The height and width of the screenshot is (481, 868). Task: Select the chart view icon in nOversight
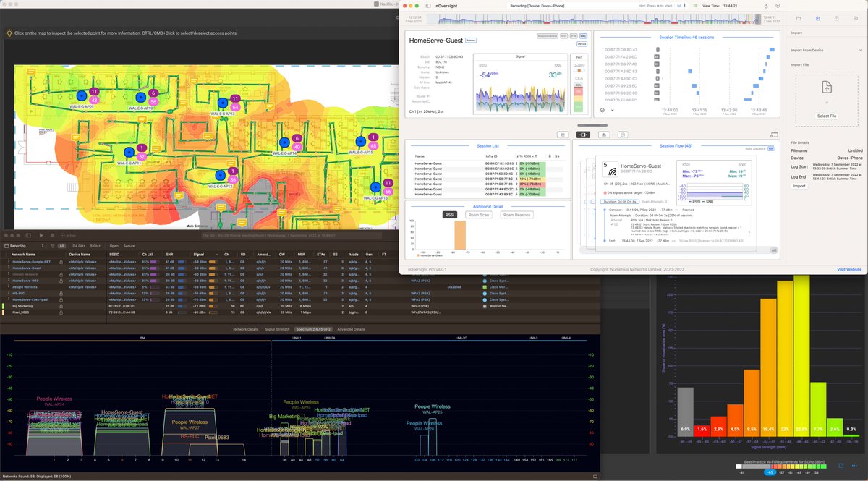[604, 135]
